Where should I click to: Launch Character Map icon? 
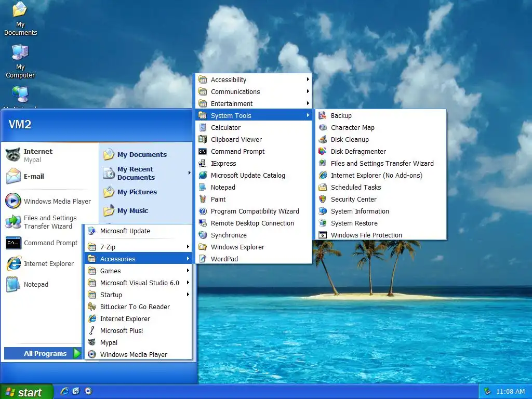pyautogui.click(x=323, y=128)
